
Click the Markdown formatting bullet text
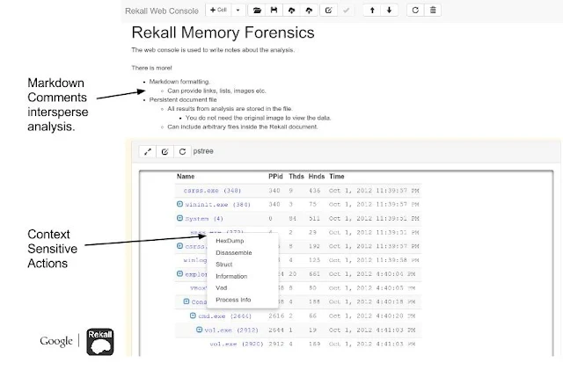[x=179, y=82]
